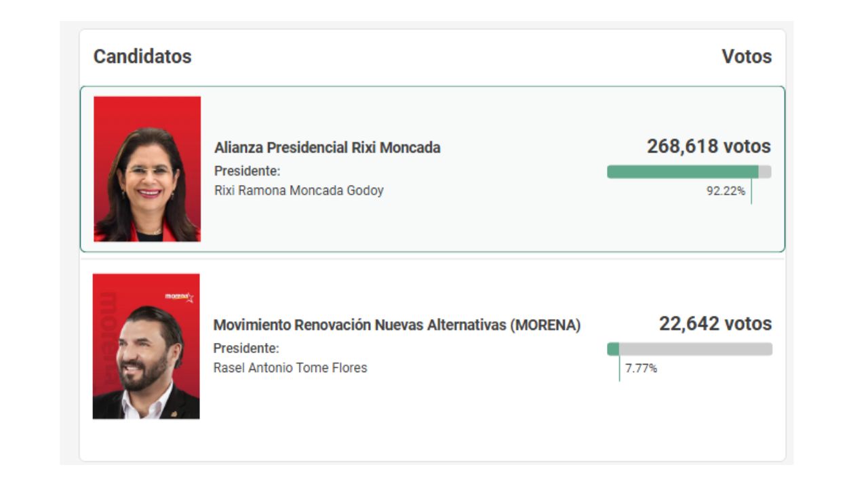Image resolution: width=868 pixels, height=488 pixels.
Task: Open Rixi Moncada's candidate photo
Action: click(x=147, y=169)
